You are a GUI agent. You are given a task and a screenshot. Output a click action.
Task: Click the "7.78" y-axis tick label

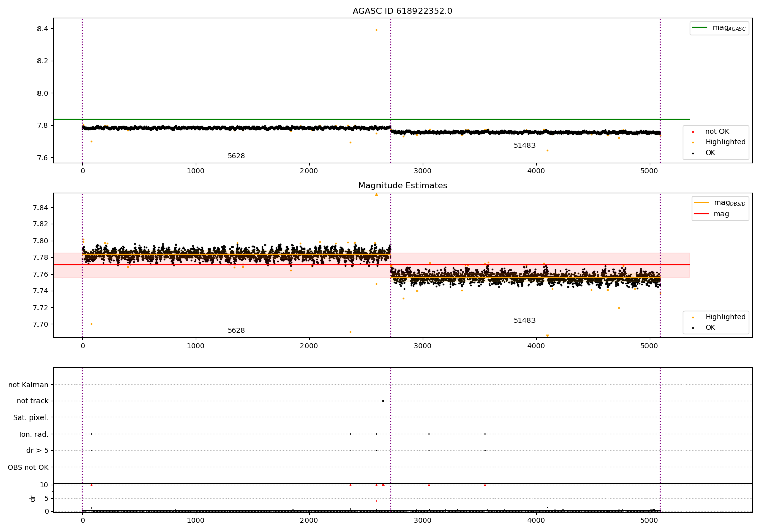click(40, 257)
